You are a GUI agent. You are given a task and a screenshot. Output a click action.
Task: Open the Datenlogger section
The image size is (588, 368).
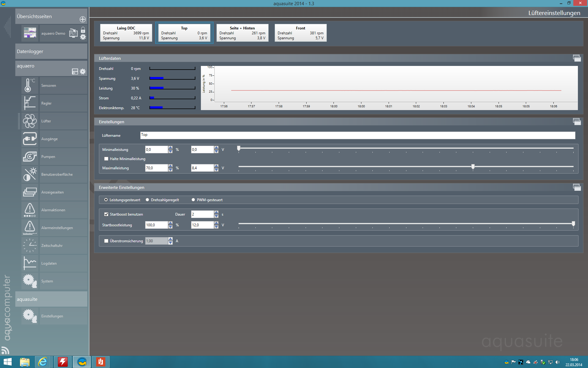51,52
